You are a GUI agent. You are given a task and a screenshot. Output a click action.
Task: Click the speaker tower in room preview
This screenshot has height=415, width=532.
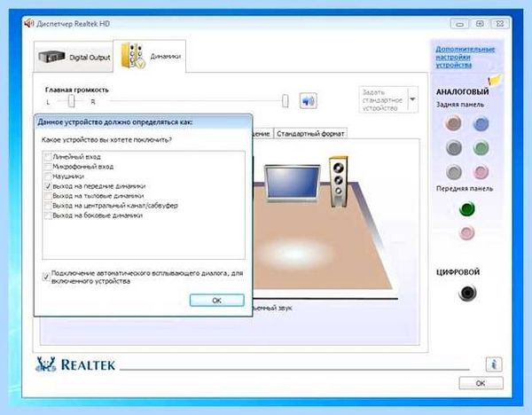click(339, 182)
